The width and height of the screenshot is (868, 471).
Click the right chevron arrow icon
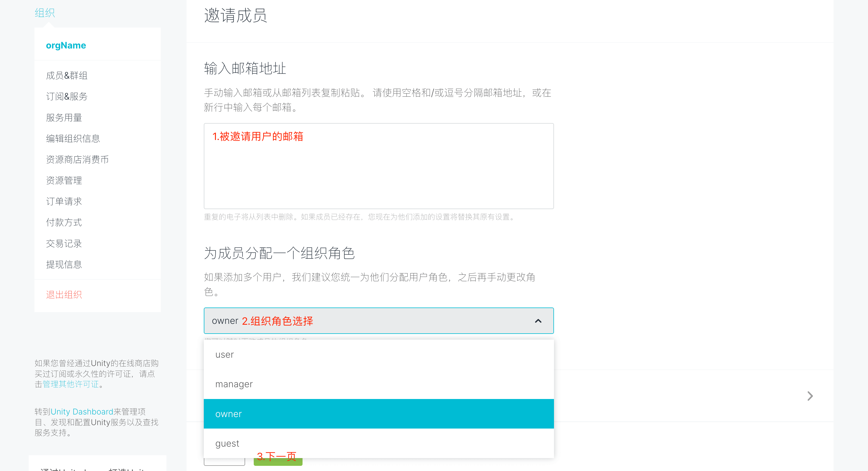point(810,396)
